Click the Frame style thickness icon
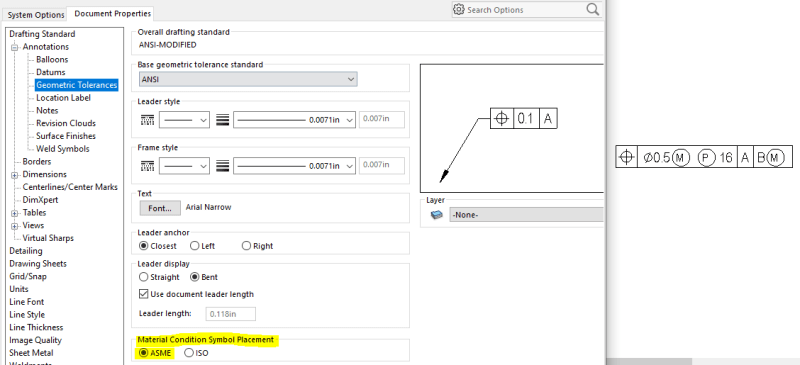800x365 pixels. [x=221, y=166]
